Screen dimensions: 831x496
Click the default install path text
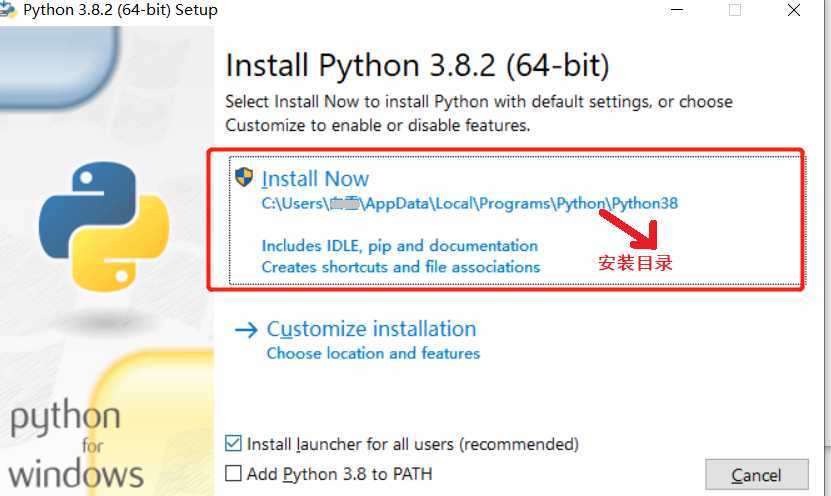(470, 203)
